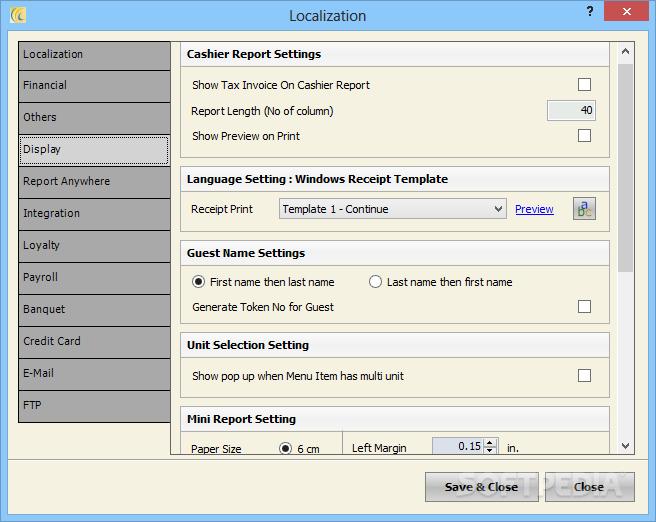The image size is (656, 522).
Task: Open the FTP tab
Action: point(95,407)
